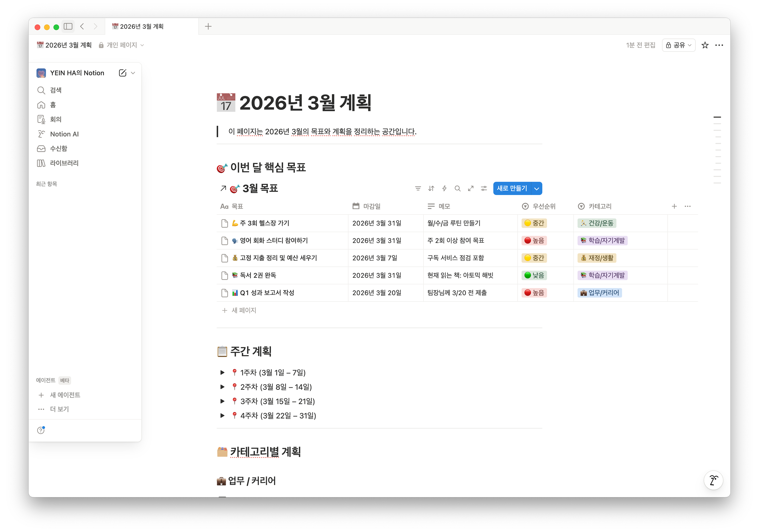
Task: Create a new page with compose icon
Action: (x=122, y=73)
